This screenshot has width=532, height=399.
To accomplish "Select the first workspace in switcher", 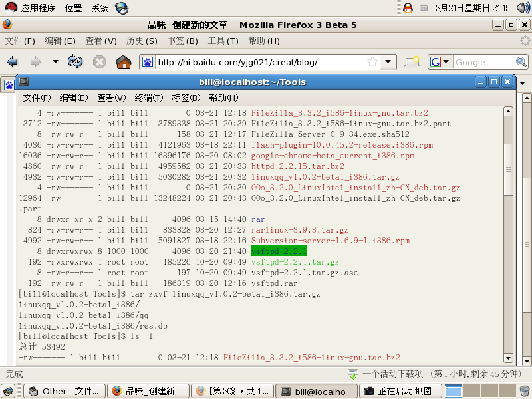I will pyautogui.click(x=454, y=391).
